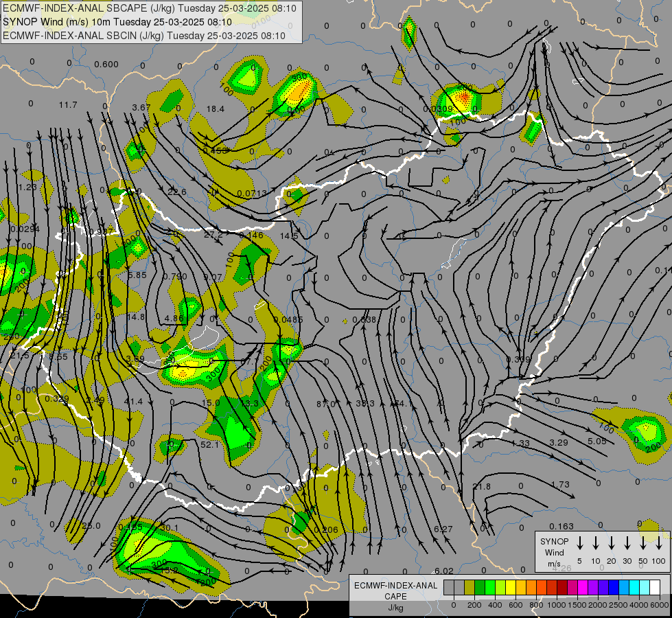Click the map value '0.453'

pyautogui.click(x=215, y=150)
